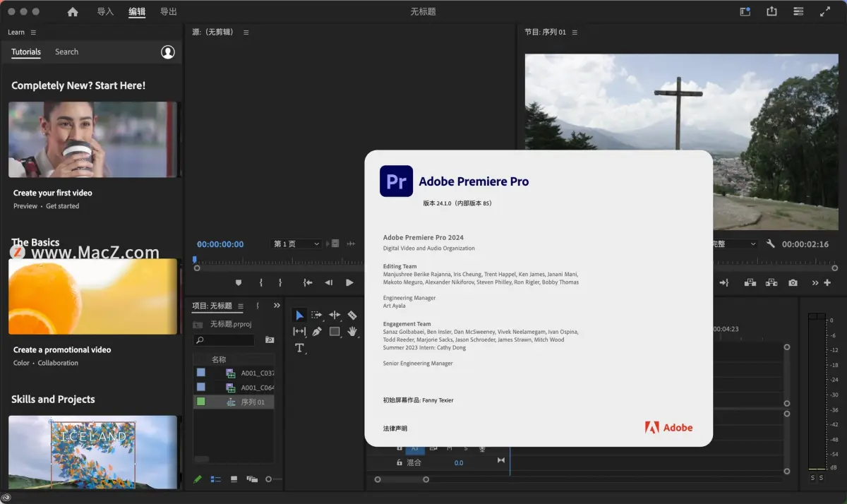The image size is (847, 504).
Task: Click 名称 column header in Project
Action: point(219,359)
